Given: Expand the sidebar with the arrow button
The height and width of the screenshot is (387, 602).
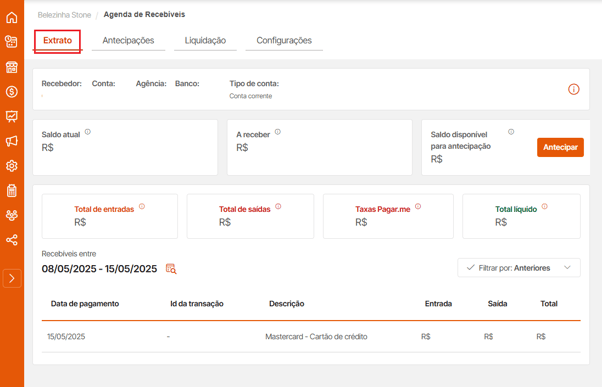Looking at the screenshot, I should click(12, 278).
